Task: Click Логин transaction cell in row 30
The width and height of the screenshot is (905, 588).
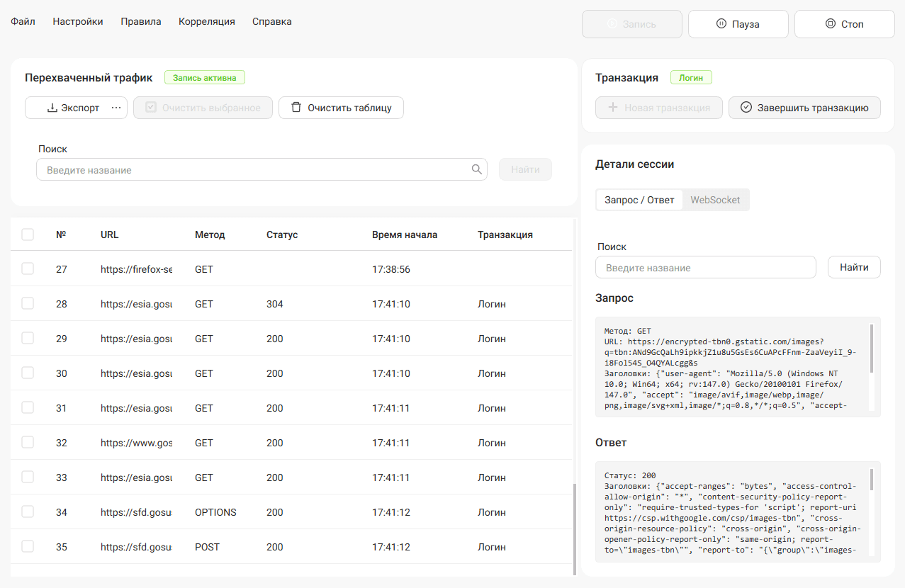Action: coord(492,373)
